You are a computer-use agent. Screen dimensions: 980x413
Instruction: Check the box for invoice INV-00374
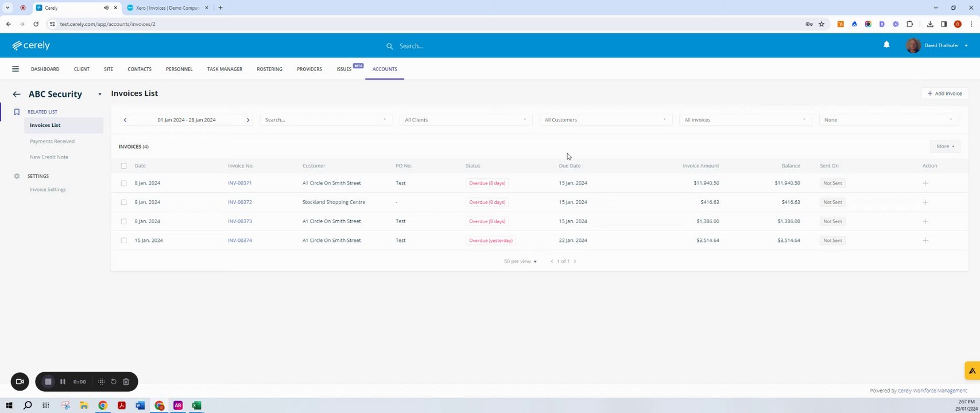123,240
